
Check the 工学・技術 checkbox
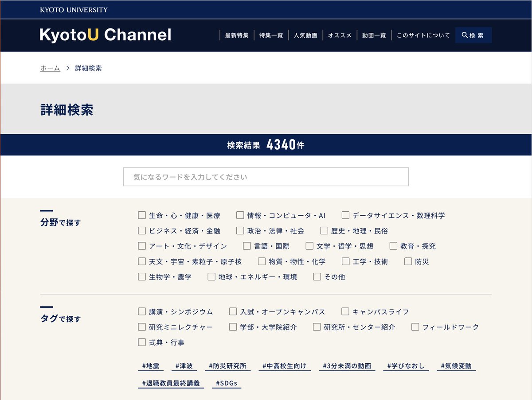tap(345, 261)
